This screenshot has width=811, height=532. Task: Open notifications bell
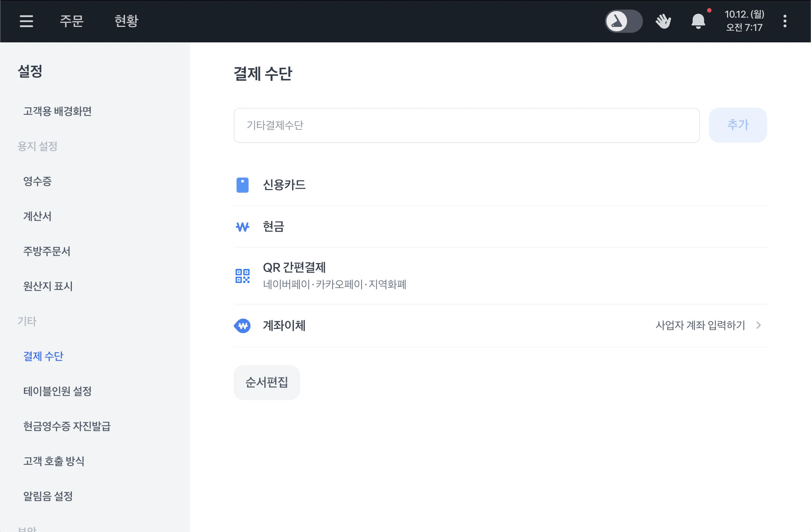(x=698, y=21)
